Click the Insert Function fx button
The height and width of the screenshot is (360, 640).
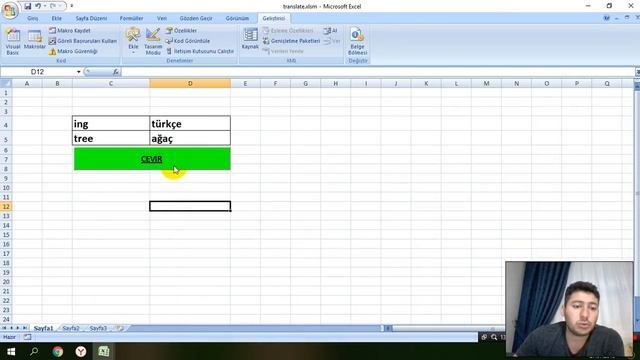(x=116, y=72)
